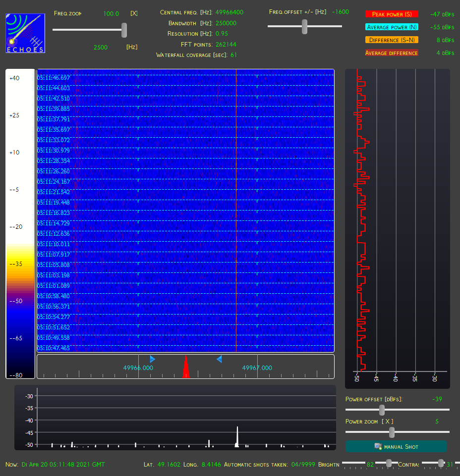Click the Contrast slider handle
Viewport: 460px width, 476px height.
click(x=441, y=463)
